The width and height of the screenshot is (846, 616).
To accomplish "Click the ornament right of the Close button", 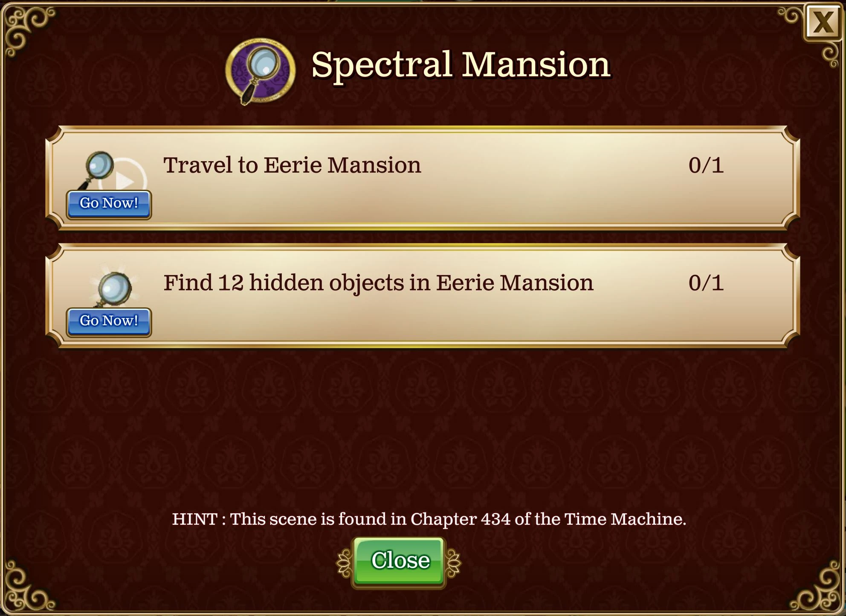I will 453,563.
